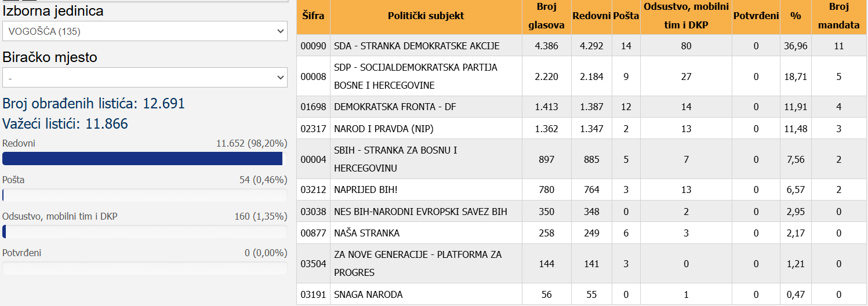
Task: Click the Šifra column header
Action: click(313, 16)
